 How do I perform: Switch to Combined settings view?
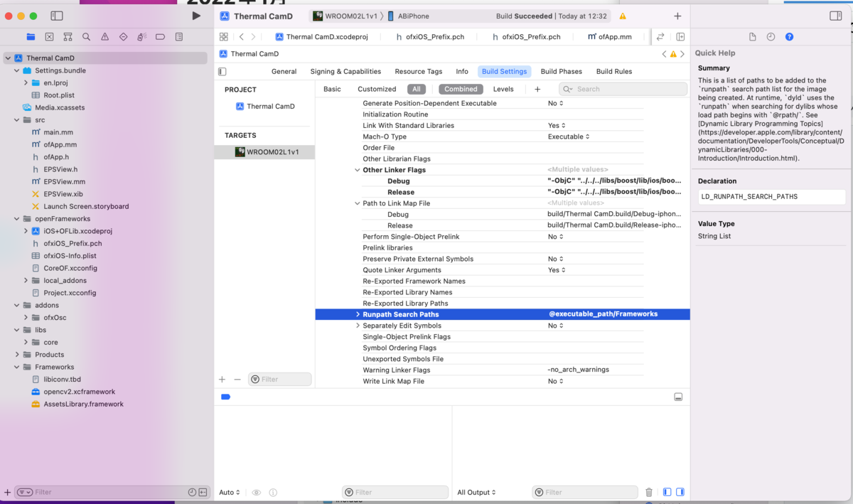point(461,89)
